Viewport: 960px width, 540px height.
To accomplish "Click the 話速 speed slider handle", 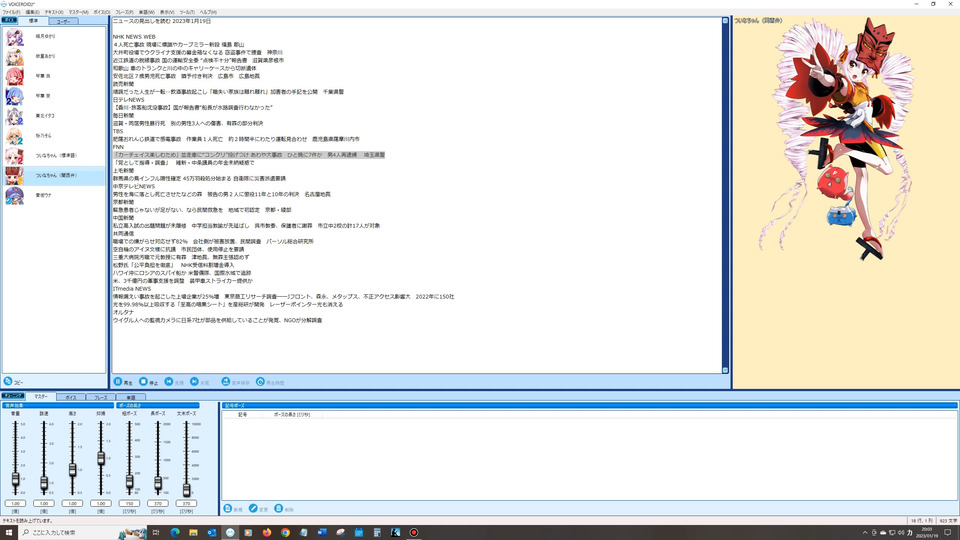I will [x=44, y=483].
